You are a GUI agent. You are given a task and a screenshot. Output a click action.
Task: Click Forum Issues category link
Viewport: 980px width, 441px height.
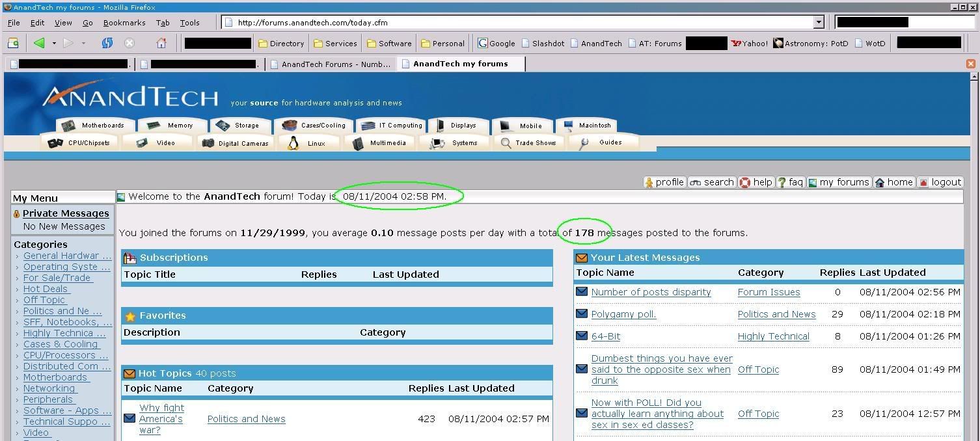769,292
